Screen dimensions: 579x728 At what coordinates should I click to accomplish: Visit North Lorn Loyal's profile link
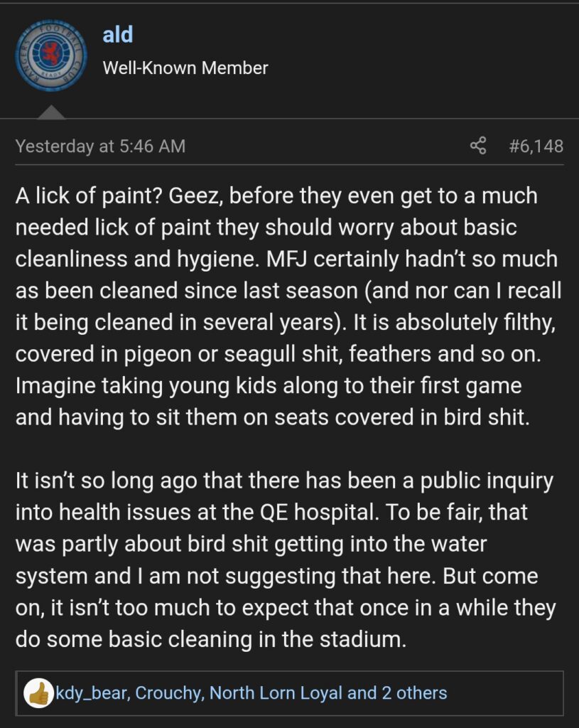tap(276, 693)
